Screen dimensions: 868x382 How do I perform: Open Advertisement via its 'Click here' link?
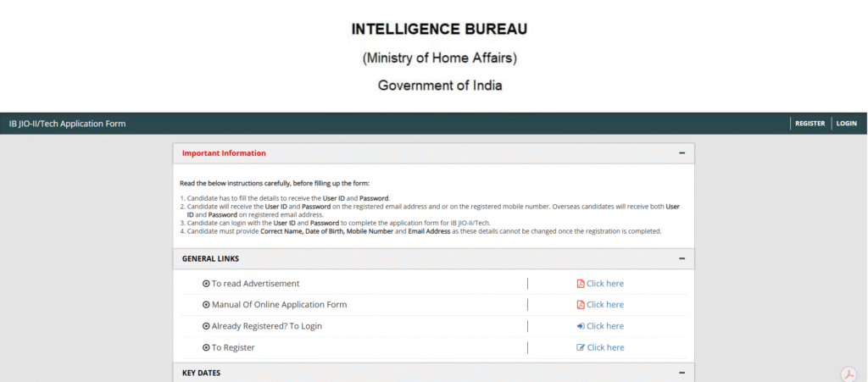(605, 284)
